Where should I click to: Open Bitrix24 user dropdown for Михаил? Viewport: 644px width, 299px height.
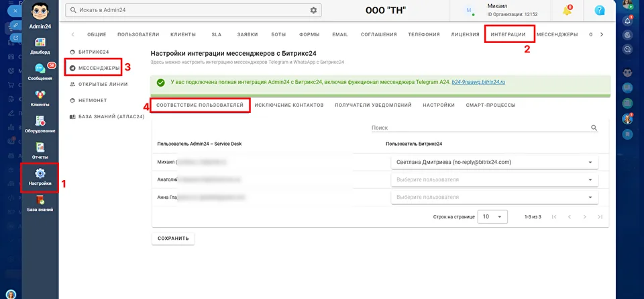tap(494, 162)
